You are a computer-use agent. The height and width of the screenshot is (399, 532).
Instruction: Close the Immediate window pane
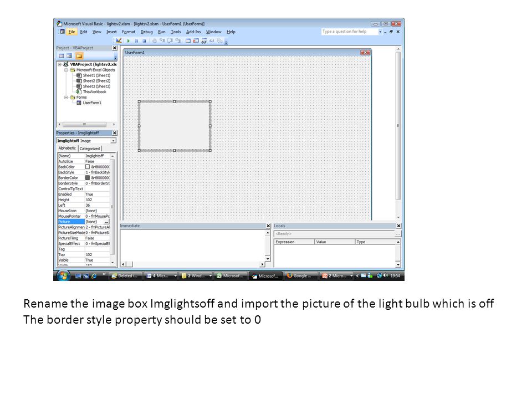tap(268, 226)
